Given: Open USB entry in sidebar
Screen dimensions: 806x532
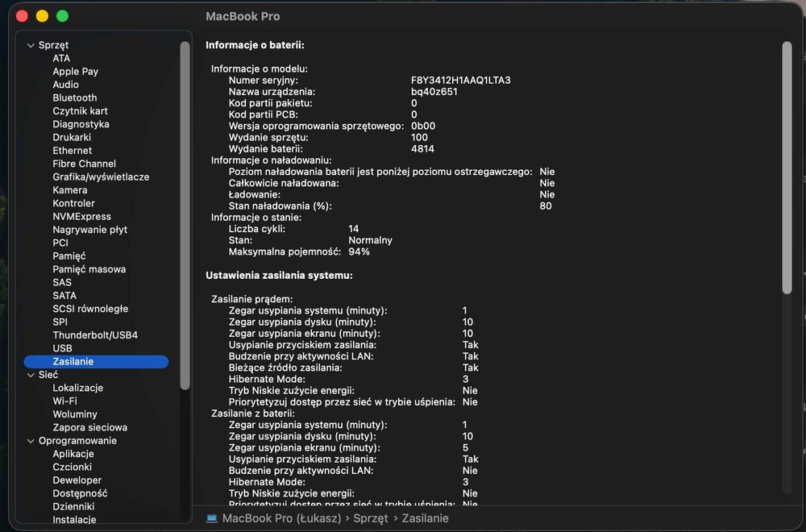Looking at the screenshot, I should pyautogui.click(x=62, y=348).
